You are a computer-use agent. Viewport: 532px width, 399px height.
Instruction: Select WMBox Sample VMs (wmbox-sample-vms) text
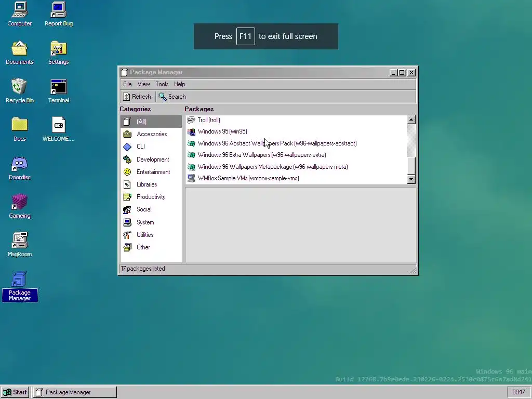point(248,179)
